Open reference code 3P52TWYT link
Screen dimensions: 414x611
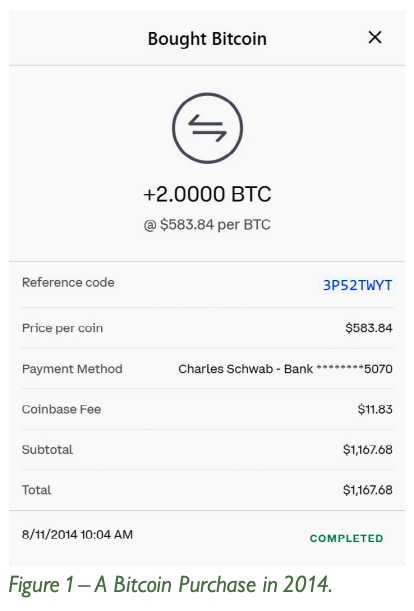(x=357, y=285)
